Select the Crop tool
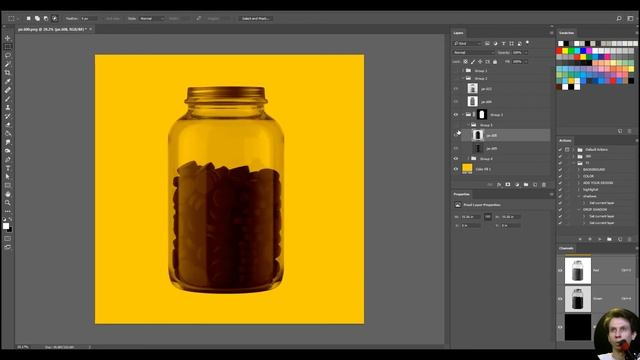This screenshot has height=360, width=640. (7, 73)
